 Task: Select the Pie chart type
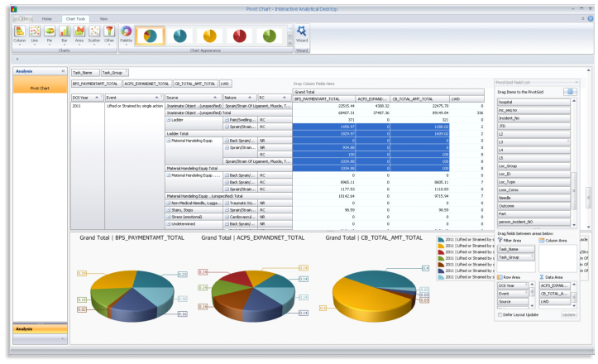point(49,35)
